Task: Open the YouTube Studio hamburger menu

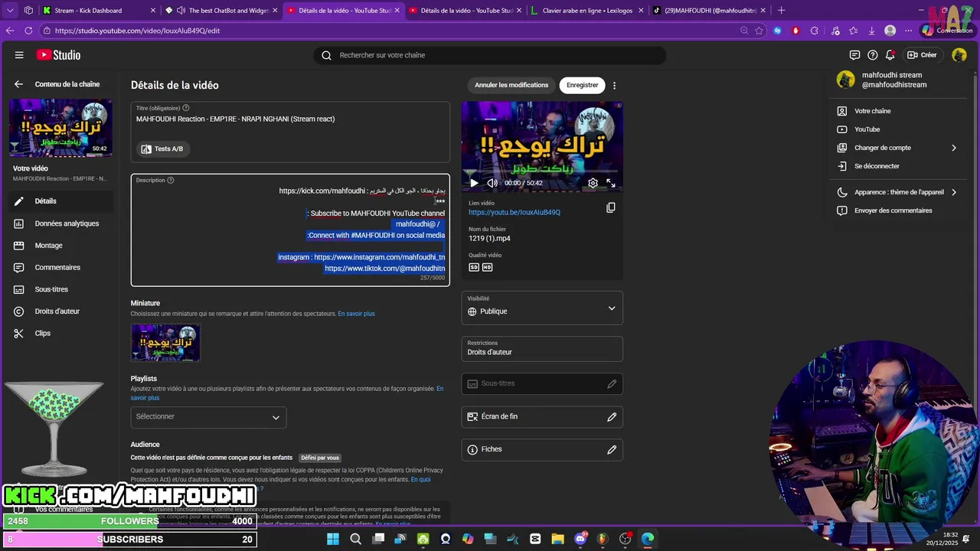Action: coord(19,55)
